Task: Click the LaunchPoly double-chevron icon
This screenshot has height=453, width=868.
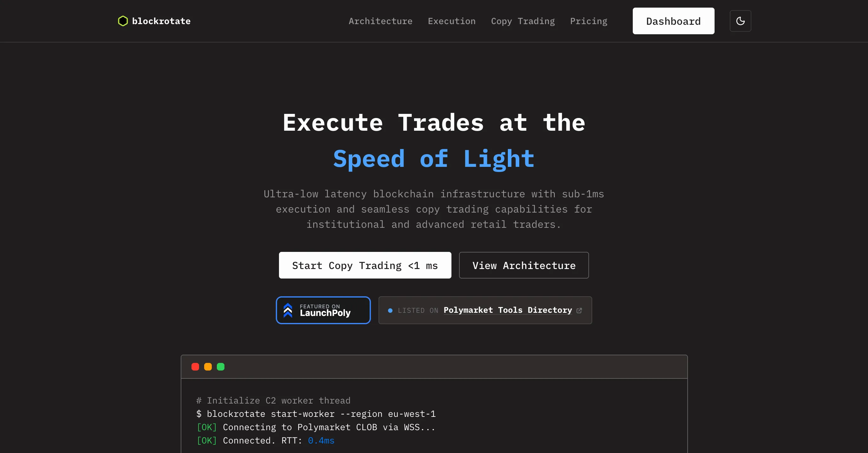Action: point(288,310)
